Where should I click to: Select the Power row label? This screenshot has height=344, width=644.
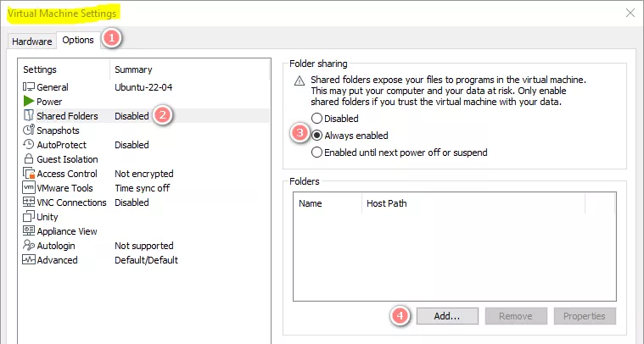pyautogui.click(x=49, y=102)
